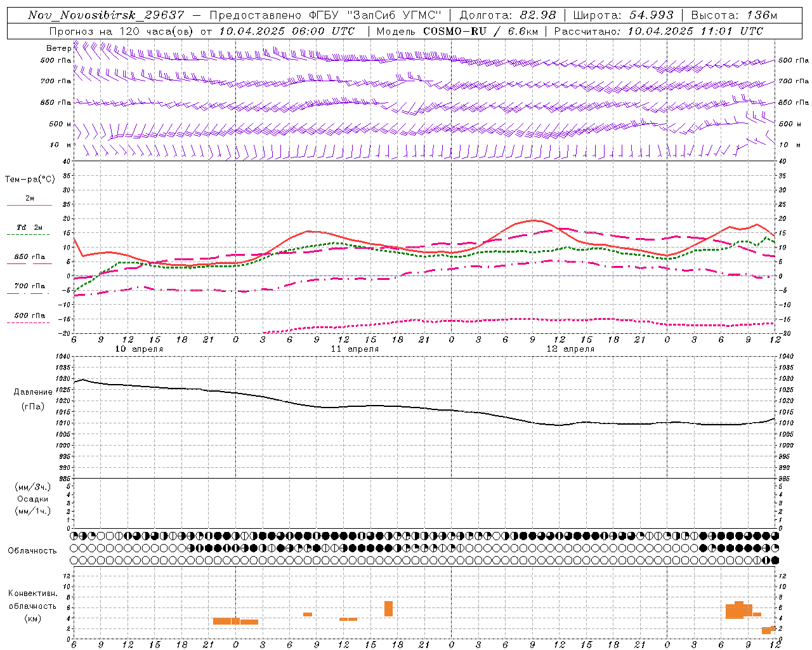Click the '500 гПа' temperature legend entry

29,315
